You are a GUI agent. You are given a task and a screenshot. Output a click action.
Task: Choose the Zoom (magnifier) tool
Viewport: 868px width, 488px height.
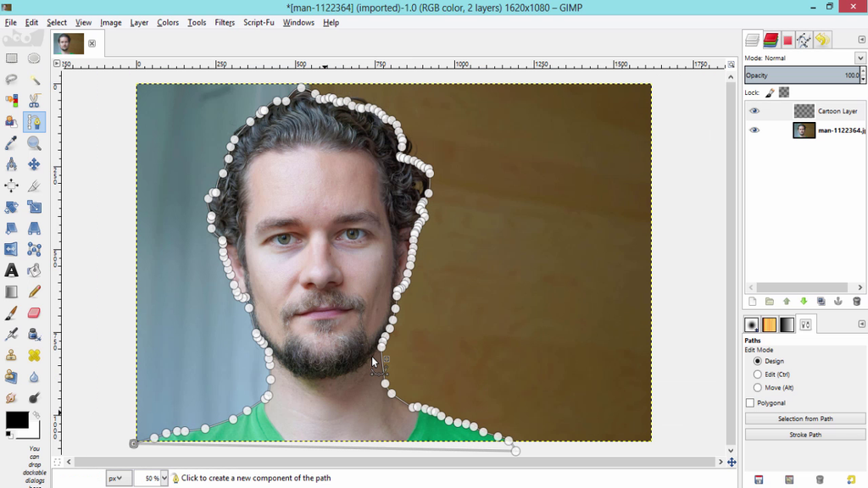pos(34,143)
